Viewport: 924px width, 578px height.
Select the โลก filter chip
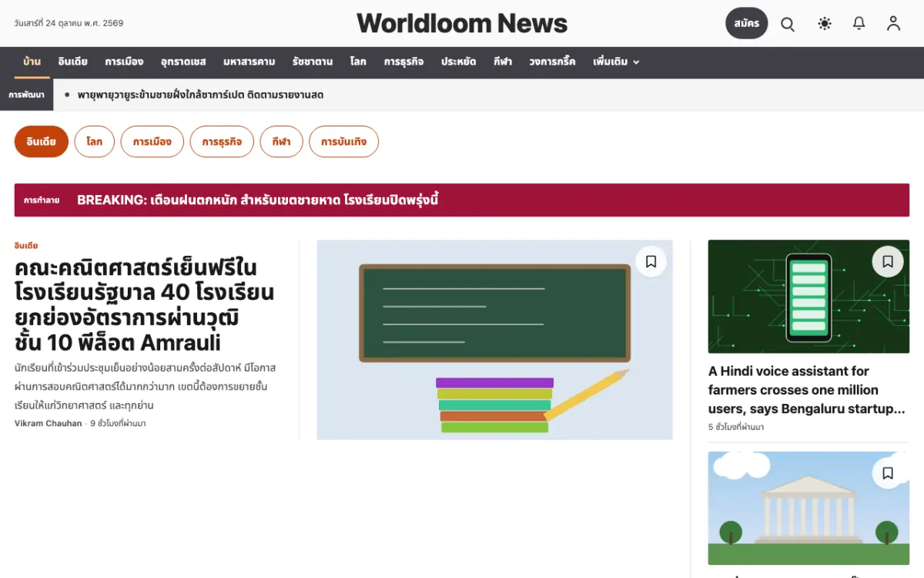[x=95, y=142]
